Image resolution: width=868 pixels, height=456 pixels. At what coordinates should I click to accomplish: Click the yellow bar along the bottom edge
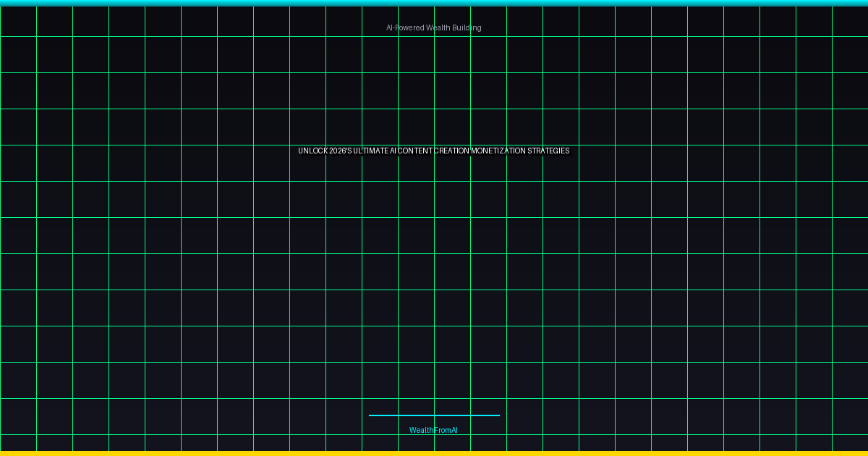tap(434, 453)
